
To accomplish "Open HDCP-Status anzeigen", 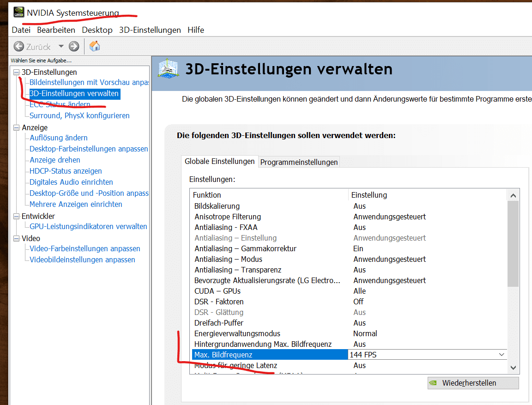I will click(x=66, y=171).
